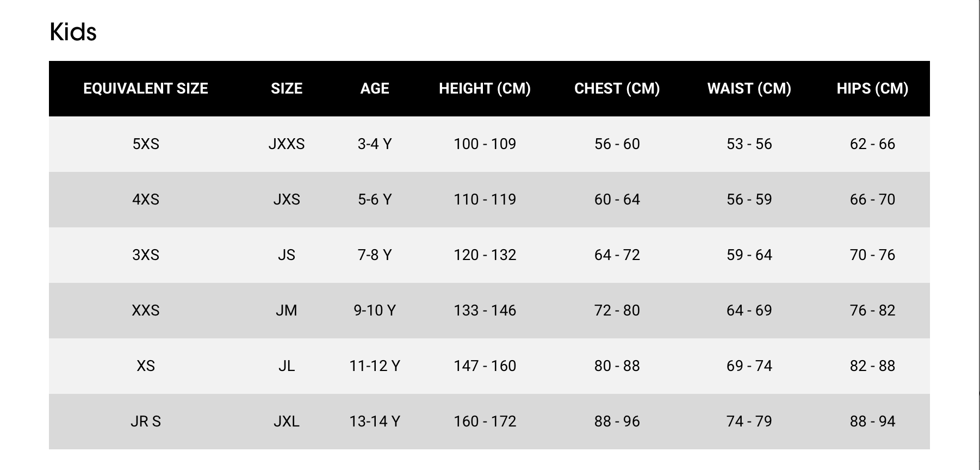Click the 69 - 74 waist cell
The width and height of the screenshot is (980, 470).
pyautogui.click(x=749, y=366)
